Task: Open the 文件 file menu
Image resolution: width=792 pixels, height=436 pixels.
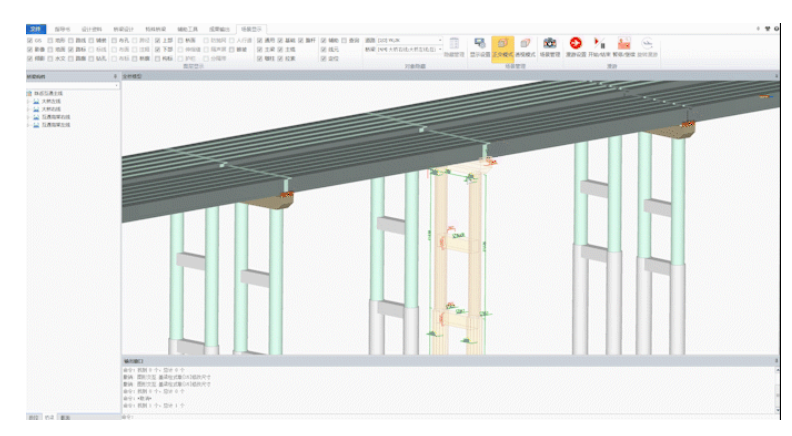Action: click(x=36, y=29)
